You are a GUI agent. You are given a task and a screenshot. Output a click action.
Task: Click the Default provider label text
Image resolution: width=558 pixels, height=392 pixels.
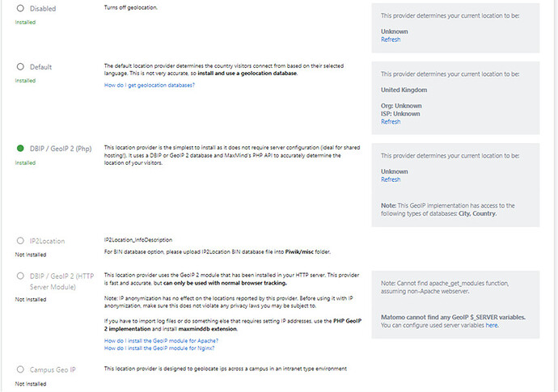coord(40,67)
